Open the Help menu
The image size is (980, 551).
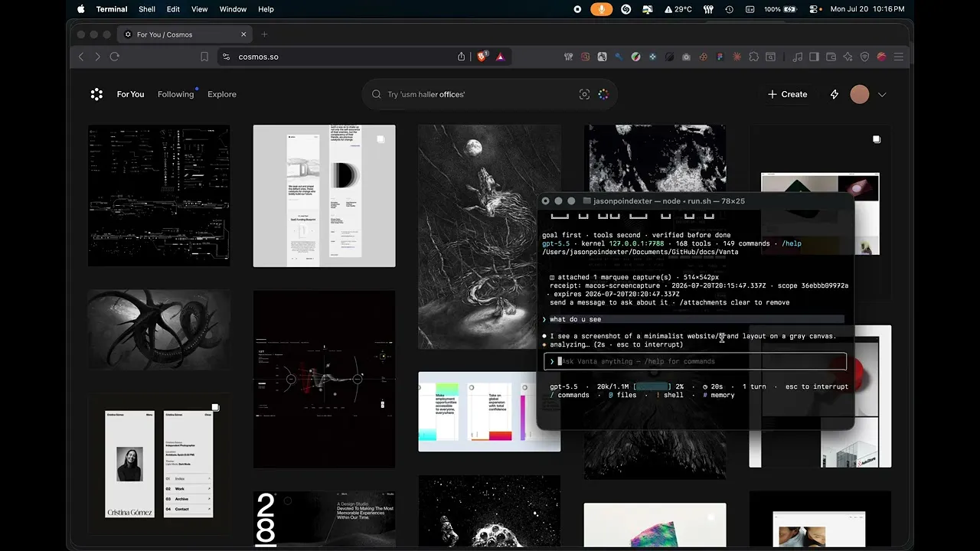[x=266, y=9]
